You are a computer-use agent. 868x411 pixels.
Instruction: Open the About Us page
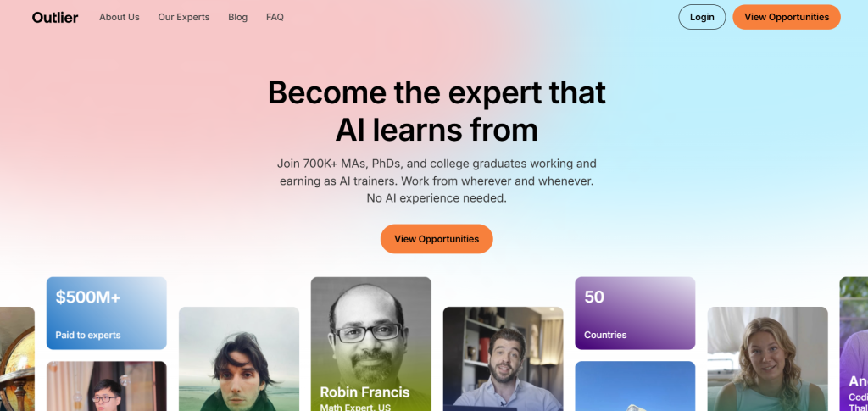click(x=119, y=17)
